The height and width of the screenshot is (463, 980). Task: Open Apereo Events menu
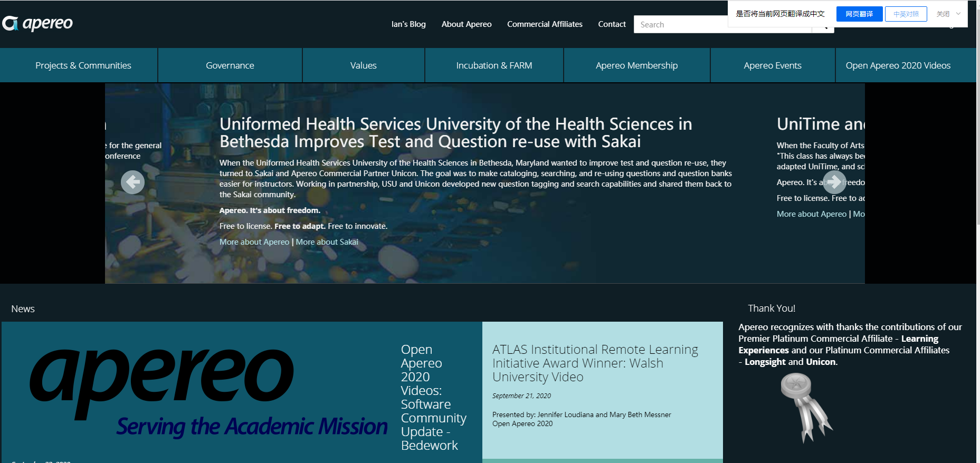click(x=773, y=65)
